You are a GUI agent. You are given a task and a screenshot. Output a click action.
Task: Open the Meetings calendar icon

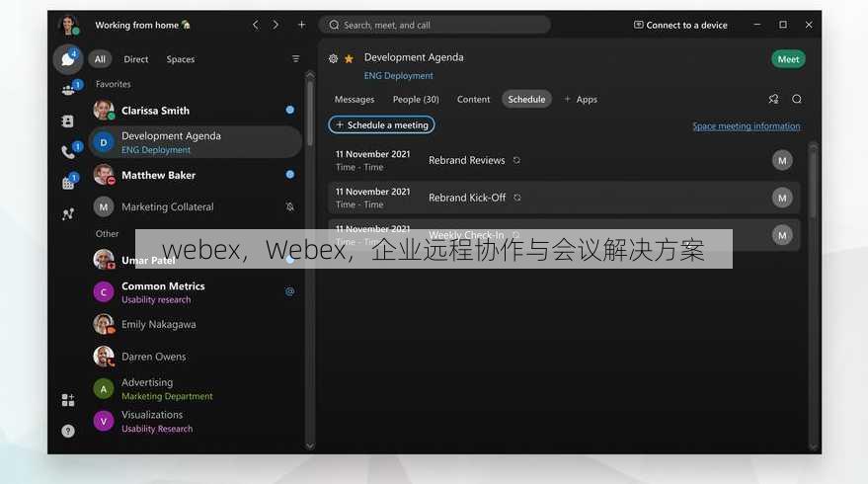68,183
